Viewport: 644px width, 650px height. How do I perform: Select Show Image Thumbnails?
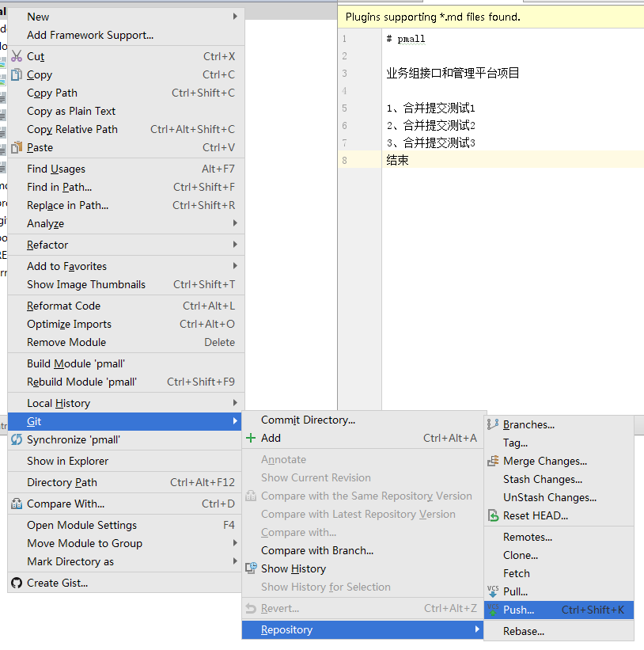(x=126, y=284)
